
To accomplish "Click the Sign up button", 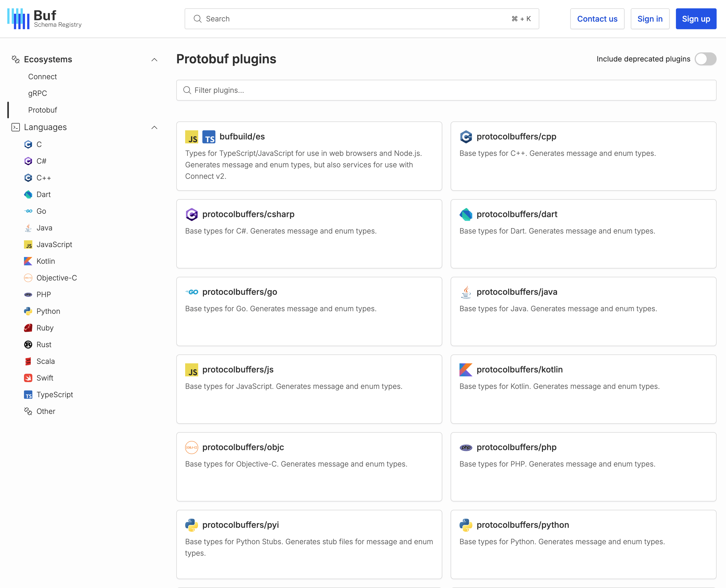I will pyautogui.click(x=696, y=19).
